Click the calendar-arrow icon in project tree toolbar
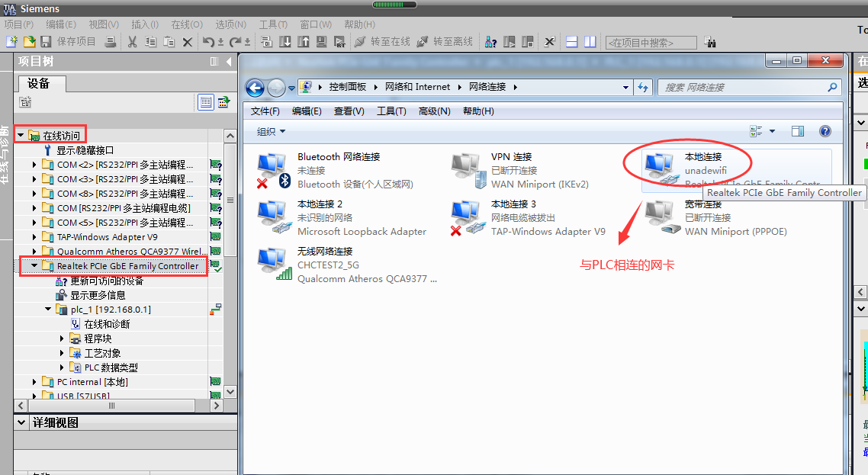868x475 pixels. [x=223, y=102]
